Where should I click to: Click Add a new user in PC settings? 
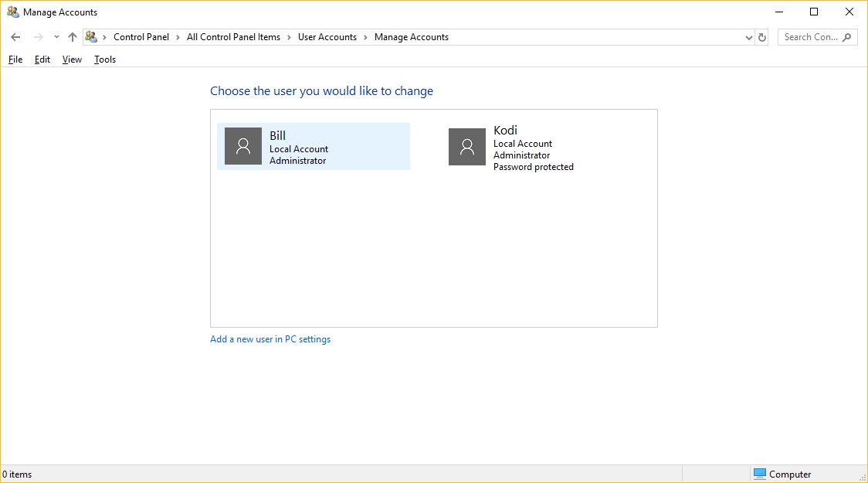tap(270, 339)
